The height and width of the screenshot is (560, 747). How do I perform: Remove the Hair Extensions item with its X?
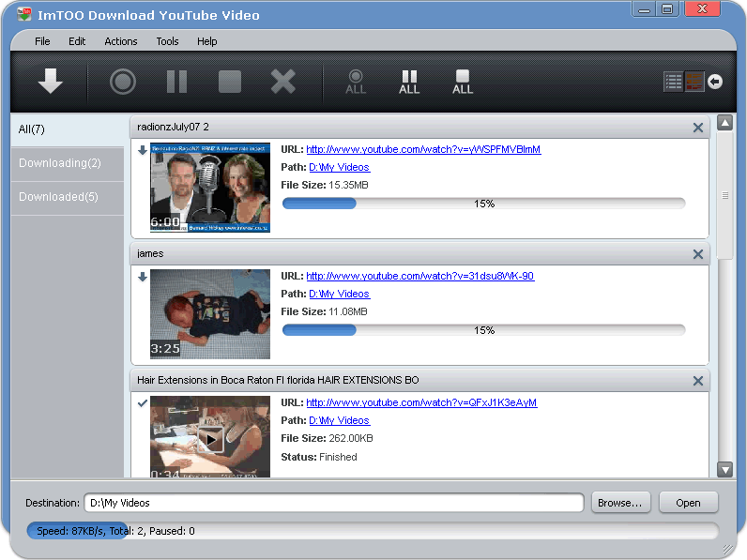(x=698, y=381)
